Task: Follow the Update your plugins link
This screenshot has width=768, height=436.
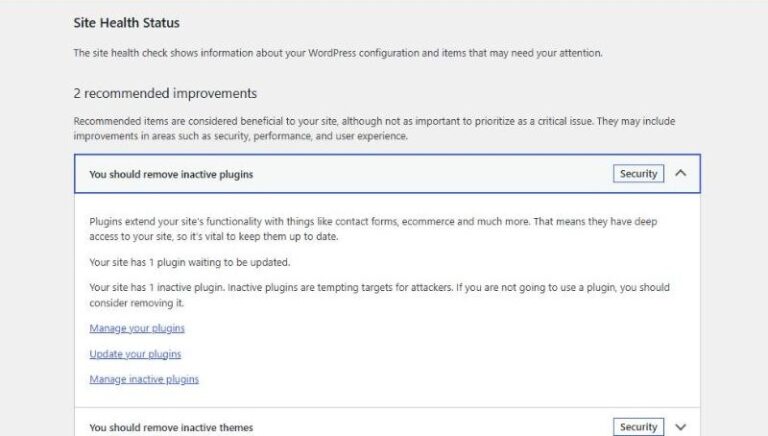Action: tap(135, 354)
